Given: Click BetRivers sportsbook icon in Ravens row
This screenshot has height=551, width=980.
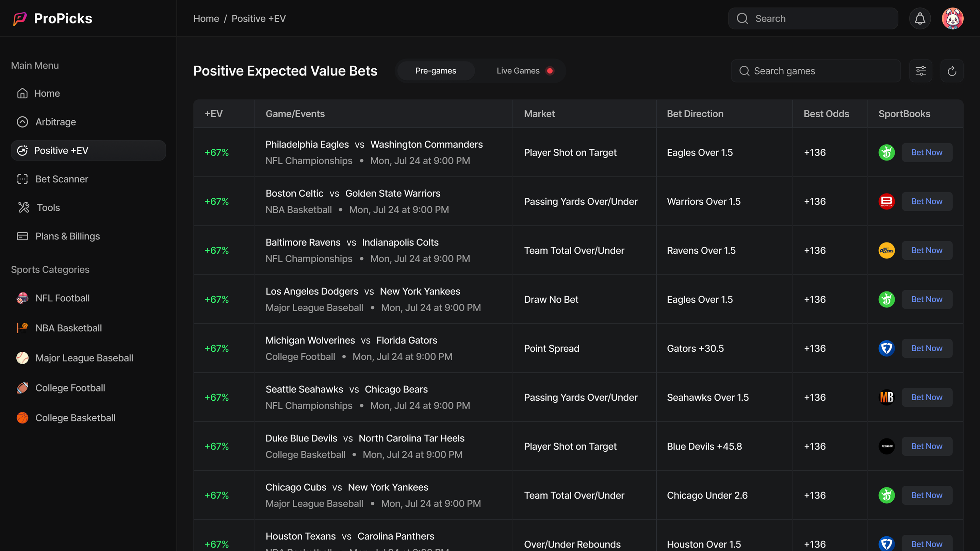Looking at the screenshot, I should [x=886, y=250].
